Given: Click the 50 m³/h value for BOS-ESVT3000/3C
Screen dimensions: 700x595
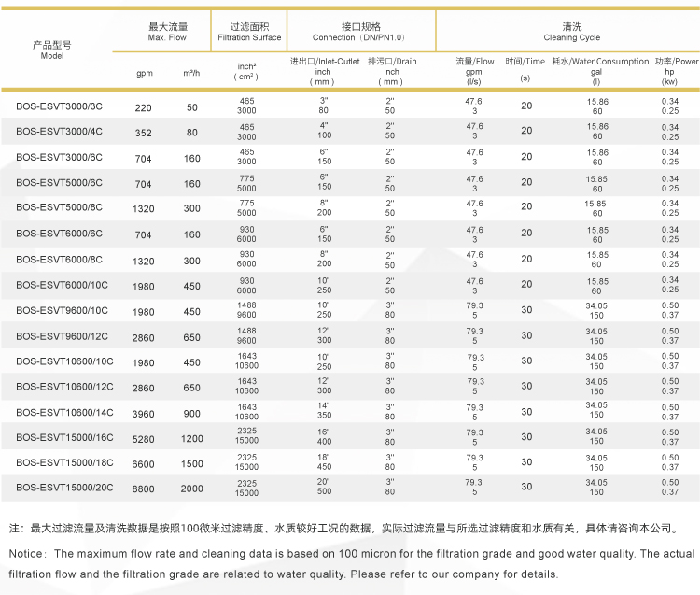Looking at the screenshot, I should pos(192,107).
